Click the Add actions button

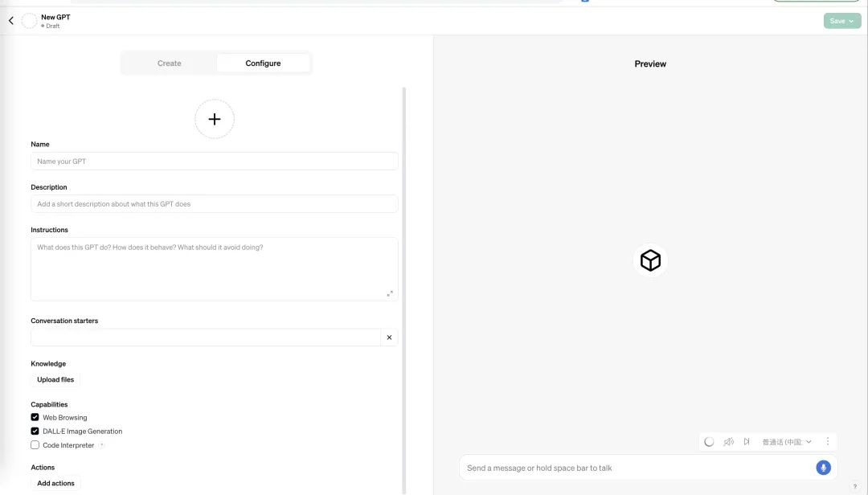coord(56,483)
